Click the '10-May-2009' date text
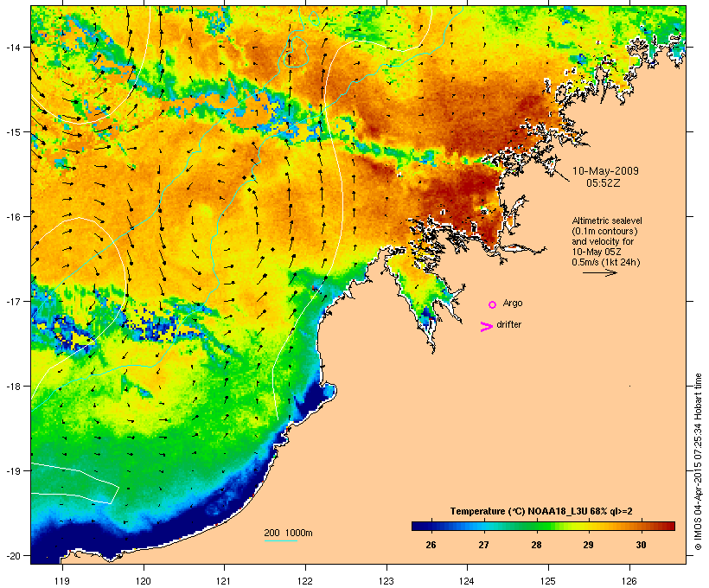Screen dimensions: 709x588 pyautogui.click(x=605, y=171)
